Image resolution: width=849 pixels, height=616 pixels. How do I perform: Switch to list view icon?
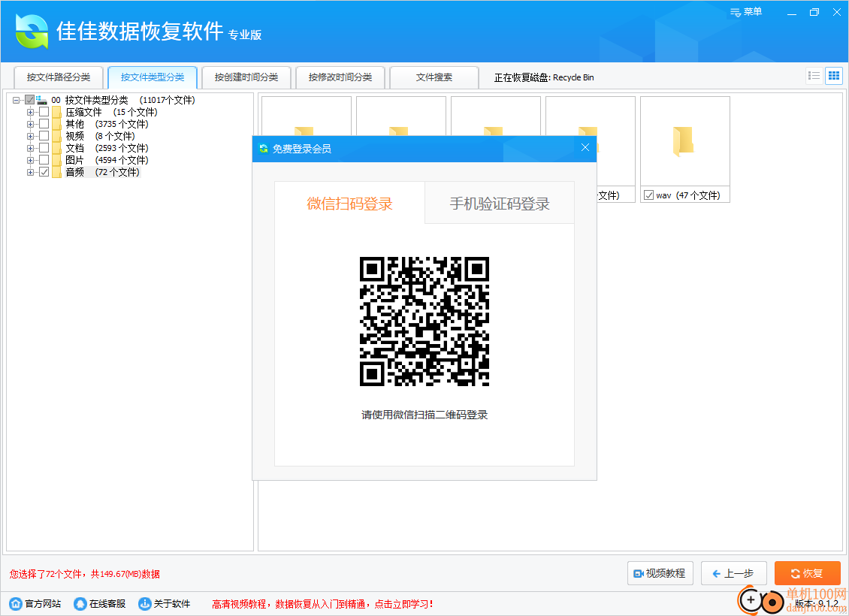click(x=814, y=76)
